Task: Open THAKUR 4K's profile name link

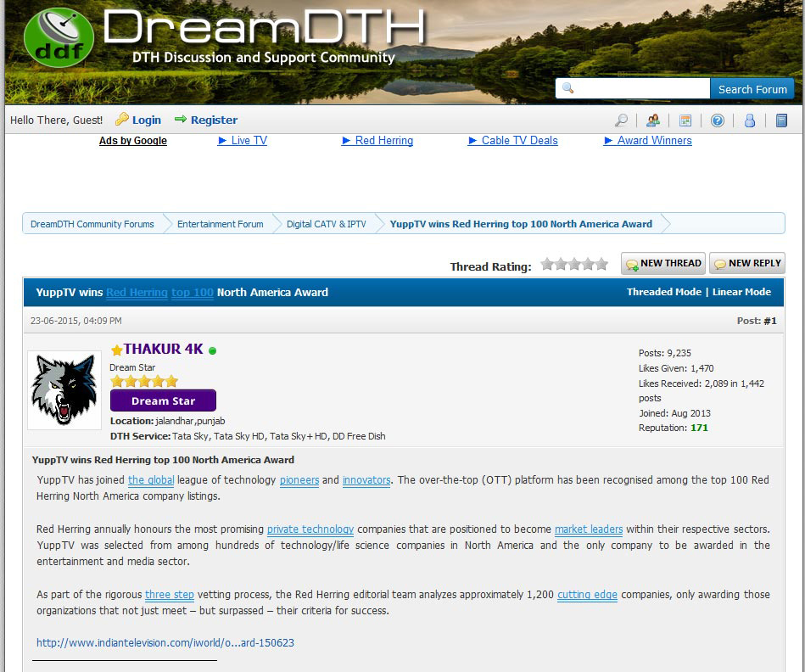Action: point(163,349)
